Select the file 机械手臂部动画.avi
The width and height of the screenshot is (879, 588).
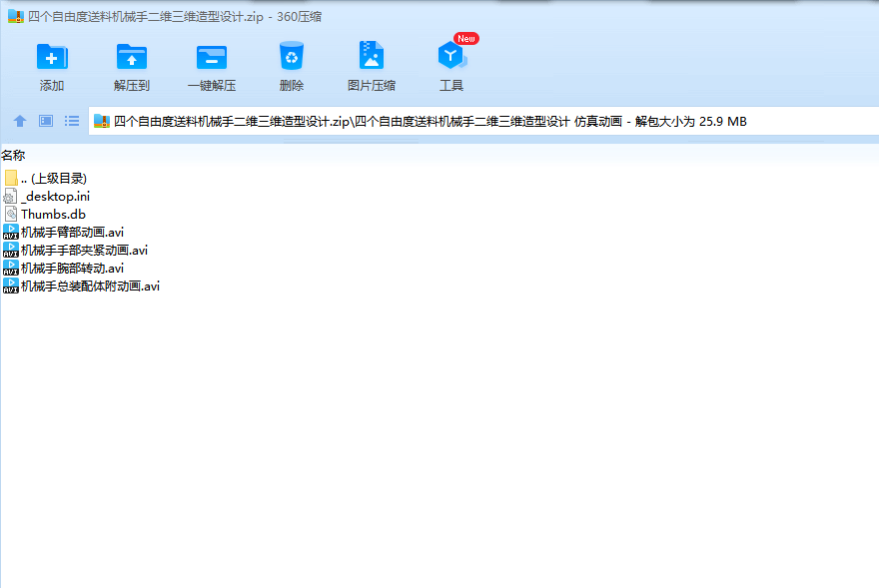coord(72,232)
